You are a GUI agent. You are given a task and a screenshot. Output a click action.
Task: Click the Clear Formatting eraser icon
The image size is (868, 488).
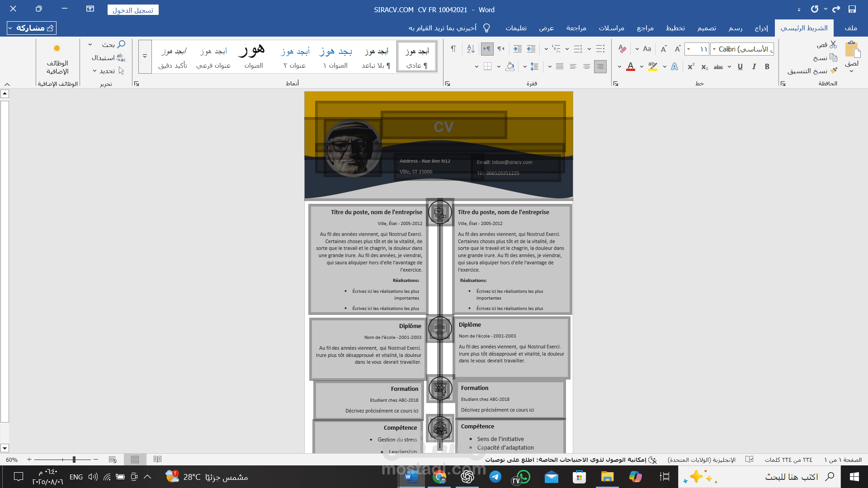(x=623, y=49)
